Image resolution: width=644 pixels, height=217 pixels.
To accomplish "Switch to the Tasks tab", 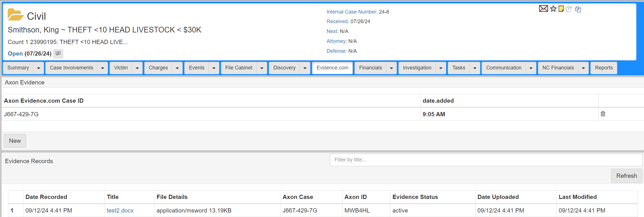I will [x=459, y=68].
